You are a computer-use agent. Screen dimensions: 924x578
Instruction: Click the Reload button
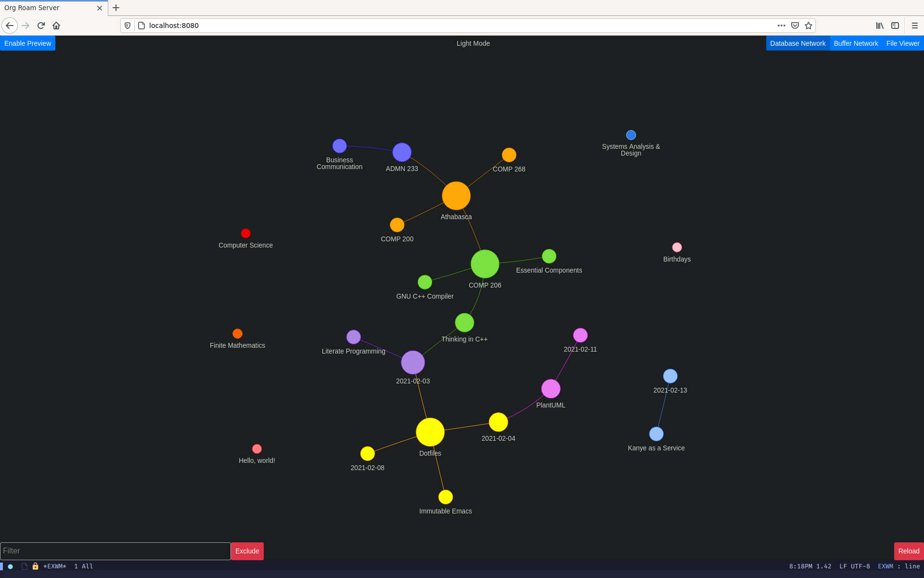pyautogui.click(x=908, y=551)
